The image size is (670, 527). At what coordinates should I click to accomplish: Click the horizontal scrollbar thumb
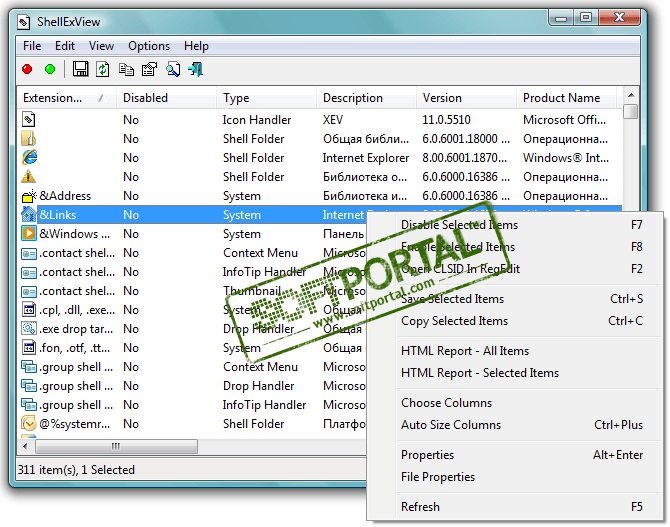point(116,447)
